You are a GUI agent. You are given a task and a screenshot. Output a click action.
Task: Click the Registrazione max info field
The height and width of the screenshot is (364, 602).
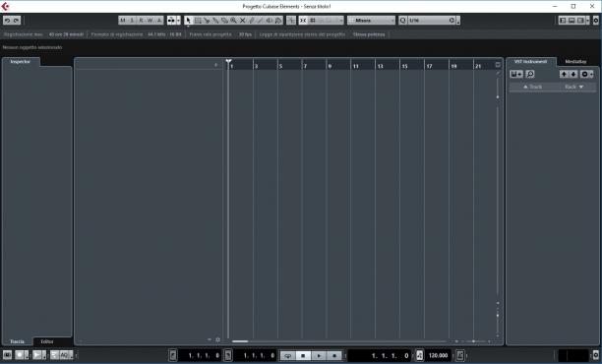(43, 34)
